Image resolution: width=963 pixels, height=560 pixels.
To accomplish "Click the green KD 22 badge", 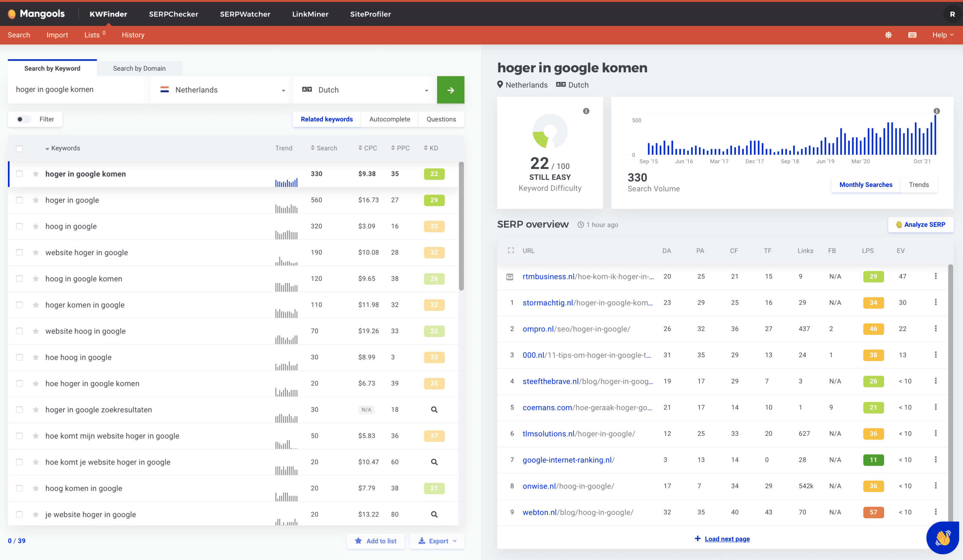I will point(434,174).
